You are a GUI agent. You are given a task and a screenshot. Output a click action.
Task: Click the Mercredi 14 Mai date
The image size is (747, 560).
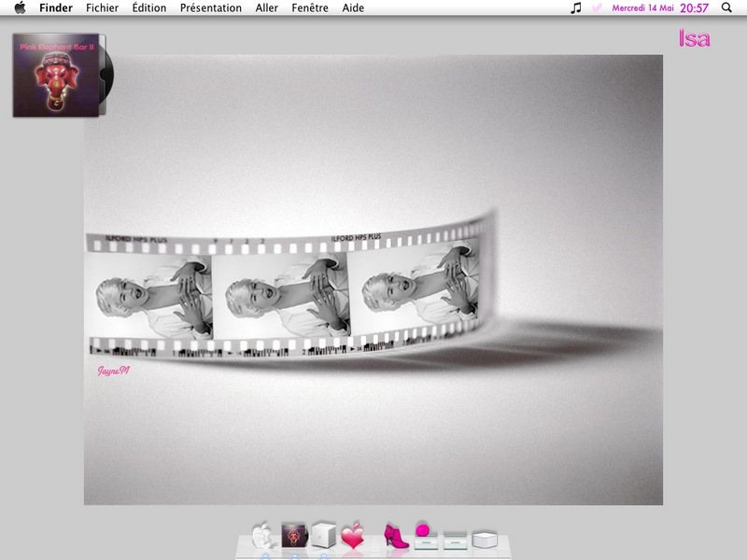tap(642, 7)
